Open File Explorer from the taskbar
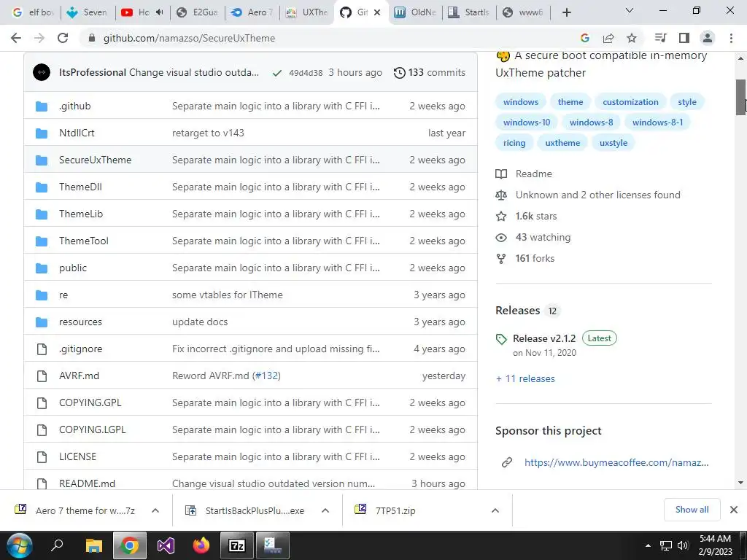 click(94, 545)
